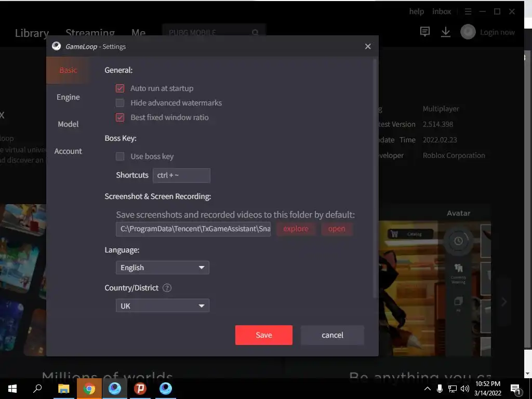Click second GameLoop taskbar icon
This screenshot has width=532, height=399.
click(x=166, y=389)
